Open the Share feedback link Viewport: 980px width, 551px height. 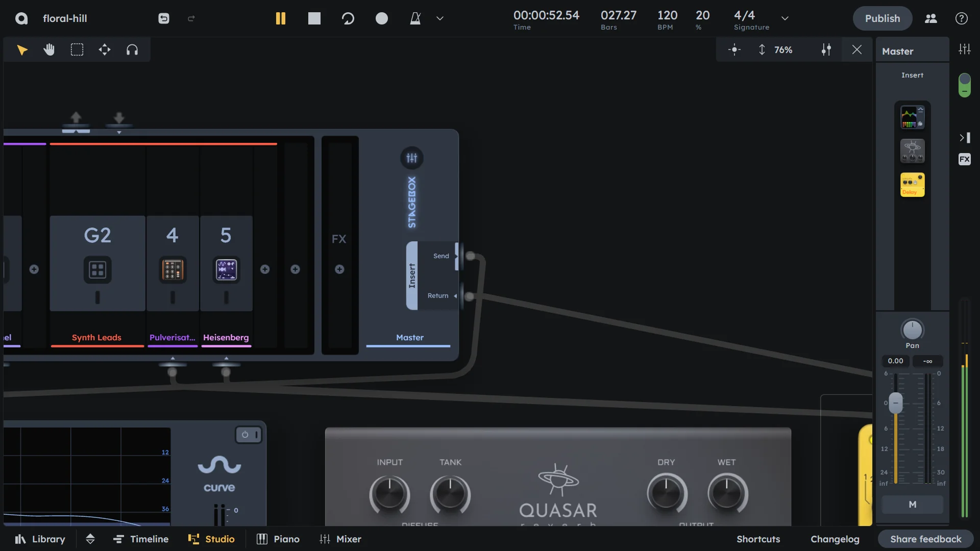tap(925, 539)
